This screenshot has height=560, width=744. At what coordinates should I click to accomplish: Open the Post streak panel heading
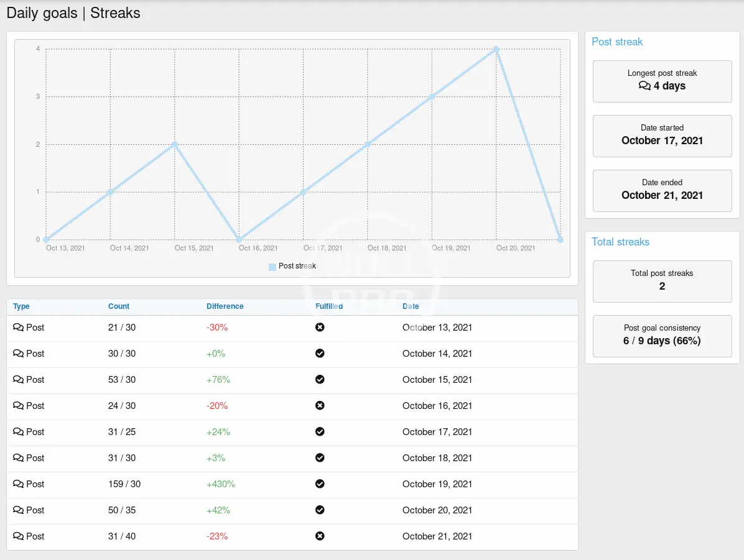(x=617, y=42)
